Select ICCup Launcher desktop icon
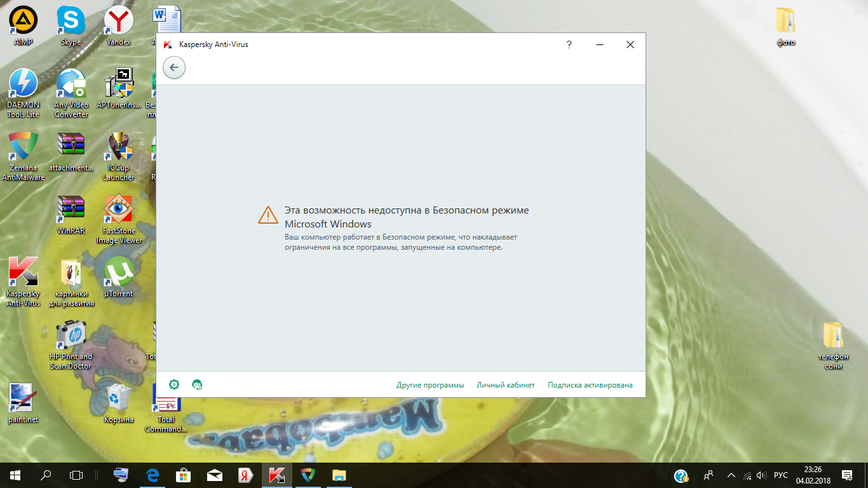The height and width of the screenshot is (488, 868). pyautogui.click(x=118, y=156)
